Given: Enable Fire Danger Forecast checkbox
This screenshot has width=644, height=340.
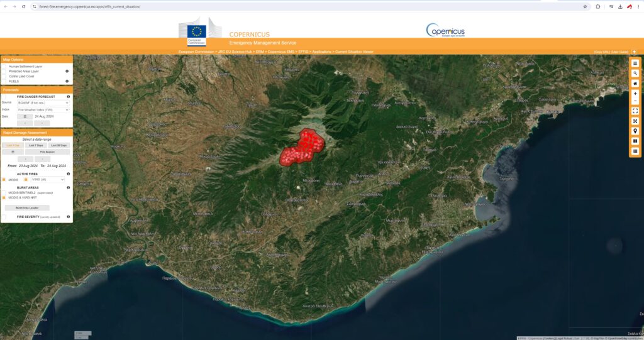Looking at the screenshot, I should click(4, 97).
